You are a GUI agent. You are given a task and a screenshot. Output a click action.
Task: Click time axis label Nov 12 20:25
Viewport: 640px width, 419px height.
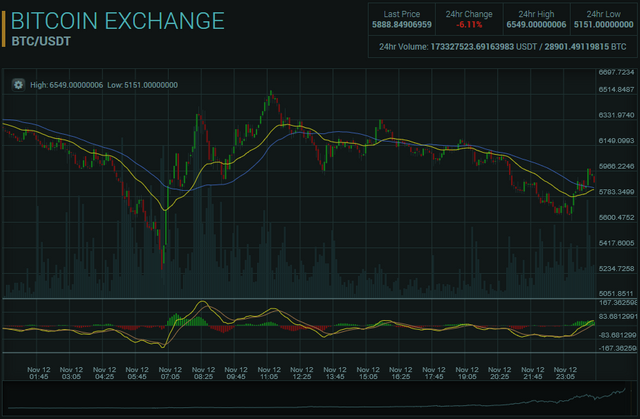[x=500, y=373]
